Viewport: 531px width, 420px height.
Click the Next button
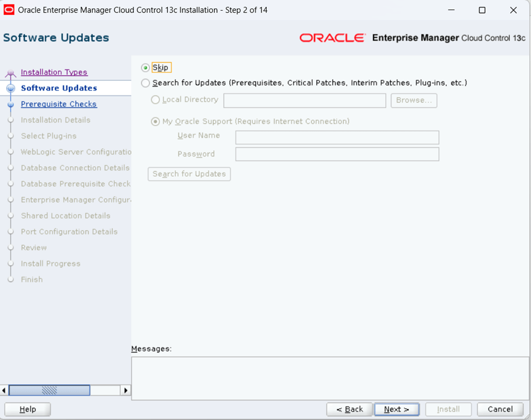pos(397,409)
